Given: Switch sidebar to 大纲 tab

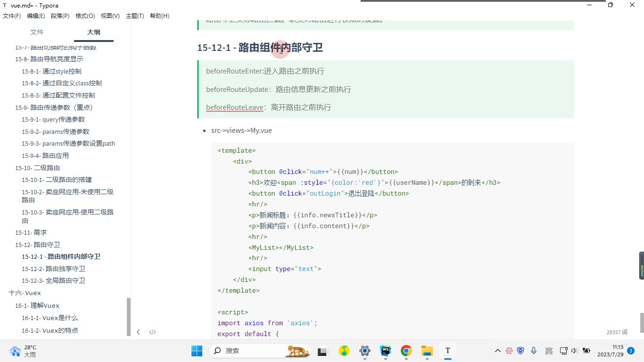Looking at the screenshot, I should pos(93,32).
